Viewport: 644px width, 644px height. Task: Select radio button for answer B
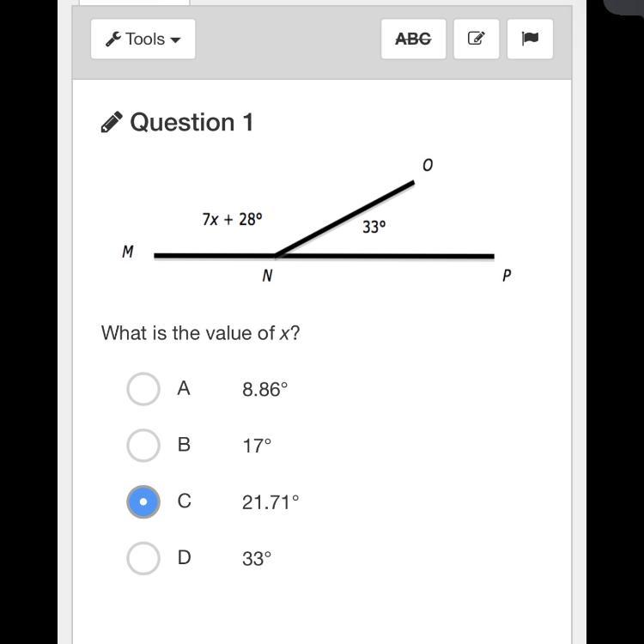[x=143, y=445]
